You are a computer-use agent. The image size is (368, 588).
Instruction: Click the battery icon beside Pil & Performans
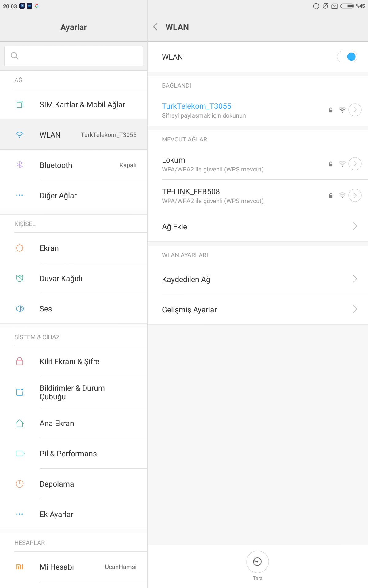click(x=20, y=454)
